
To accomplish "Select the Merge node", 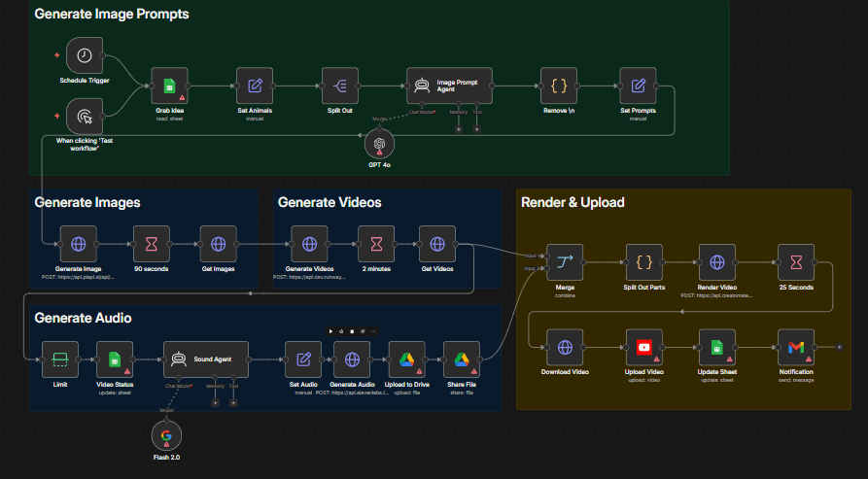I will (565, 262).
